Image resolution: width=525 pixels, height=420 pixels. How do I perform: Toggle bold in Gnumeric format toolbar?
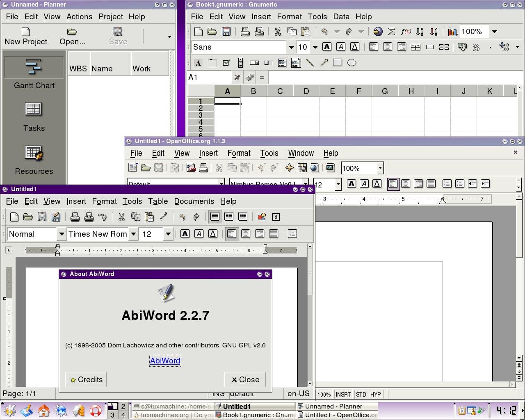click(x=327, y=47)
